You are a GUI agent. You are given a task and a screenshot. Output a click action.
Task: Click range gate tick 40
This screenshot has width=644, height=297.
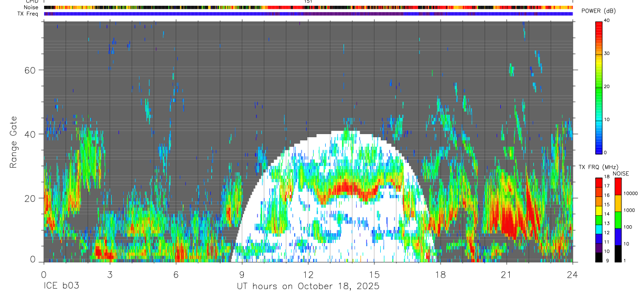31,134
